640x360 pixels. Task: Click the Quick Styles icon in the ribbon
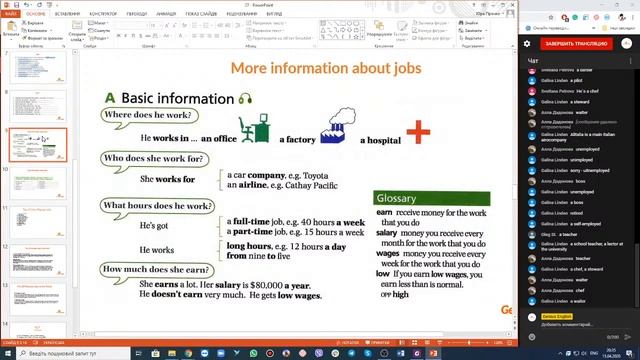tap(402, 27)
